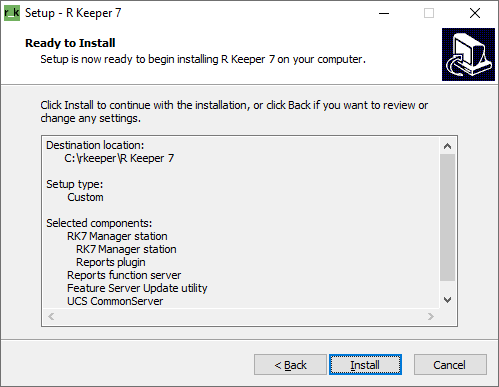Click the Reports function server line

coord(124,275)
